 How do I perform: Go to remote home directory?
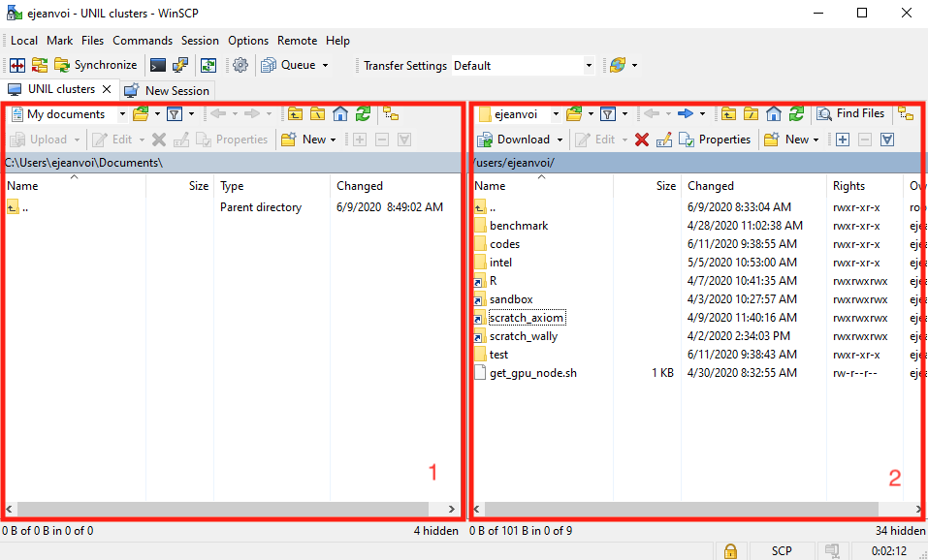[773, 114]
